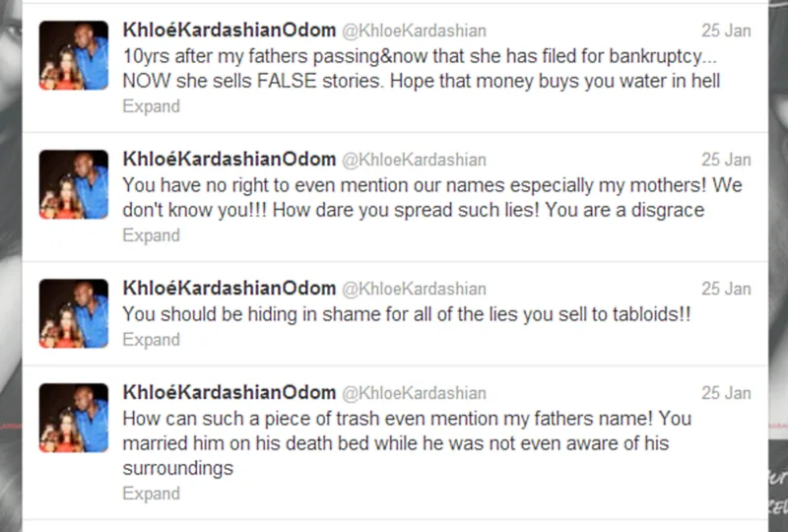Click @KhloeKardashian handle on the 'spread such lies' tweet

(413, 160)
